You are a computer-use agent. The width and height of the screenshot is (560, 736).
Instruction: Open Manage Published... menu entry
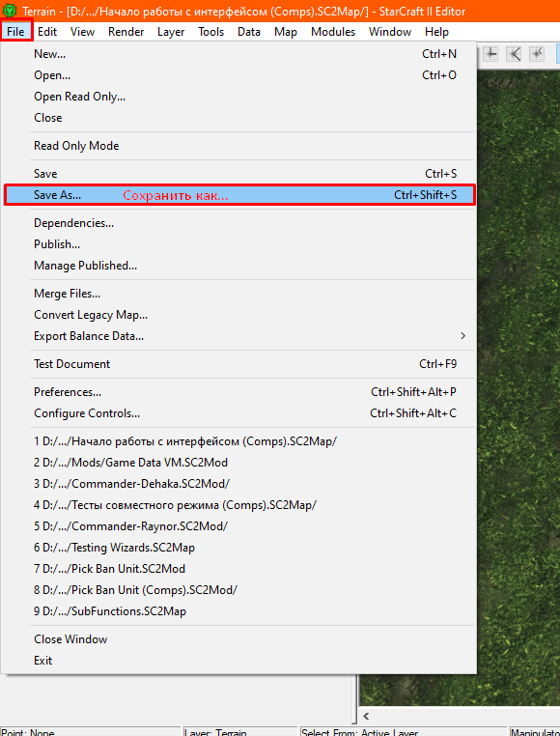239,266
